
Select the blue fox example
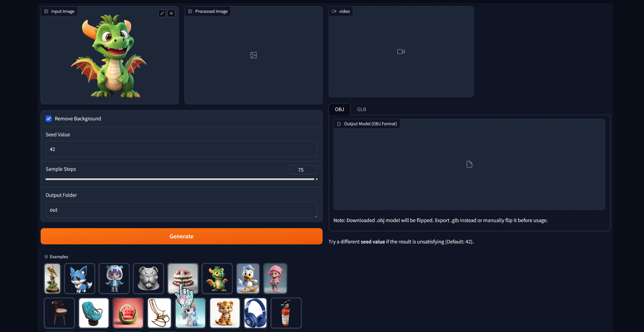[80, 279]
